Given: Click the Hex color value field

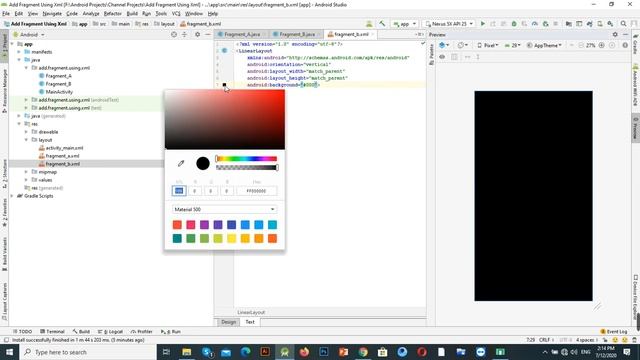Looking at the screenshot, I should click(256, 191).
